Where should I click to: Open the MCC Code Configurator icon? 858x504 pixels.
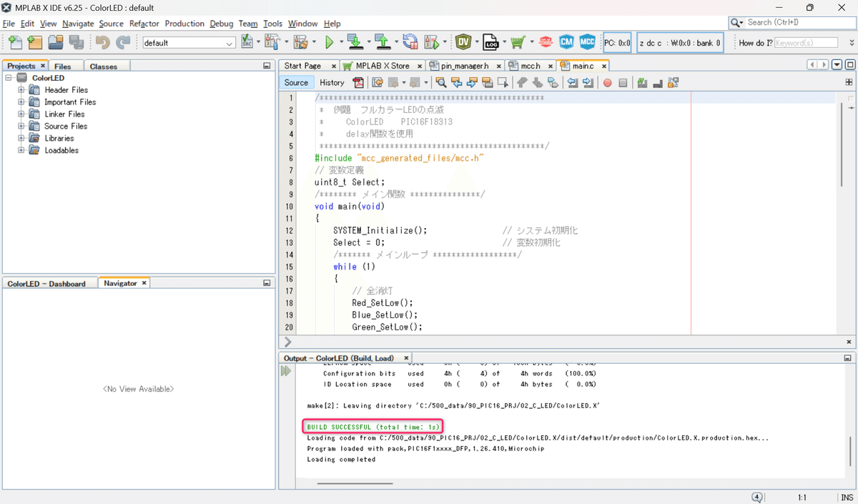pyautogui.click(x=587, y=43)
